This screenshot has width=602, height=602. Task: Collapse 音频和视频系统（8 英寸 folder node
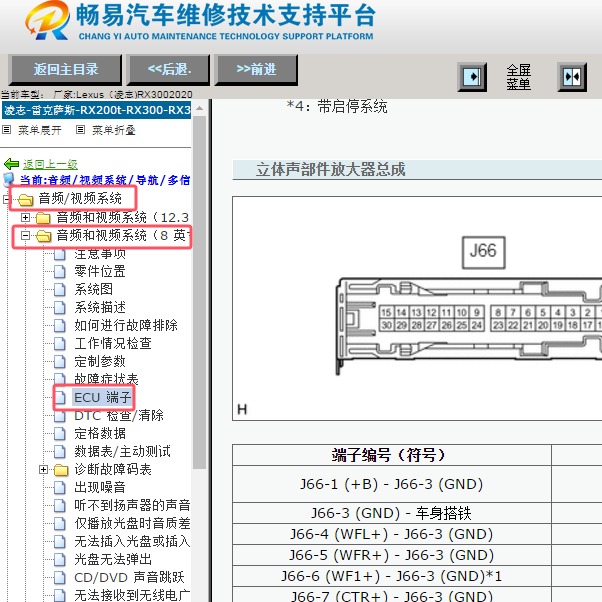[25, 235]
